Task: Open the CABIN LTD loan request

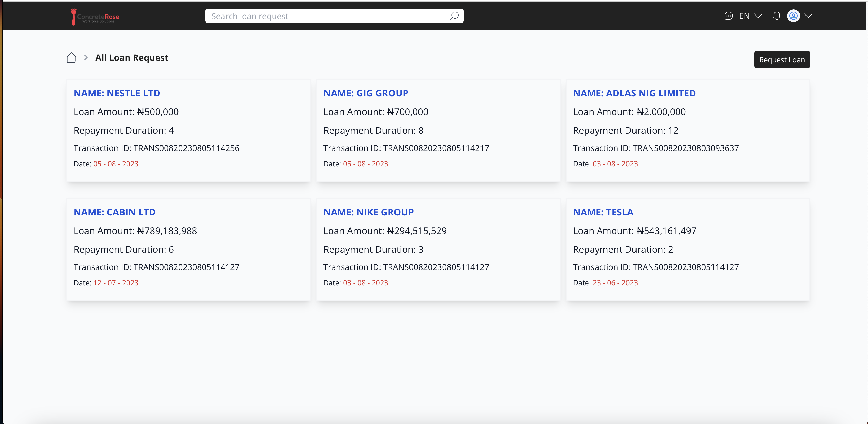Action: tap(114, 212)
